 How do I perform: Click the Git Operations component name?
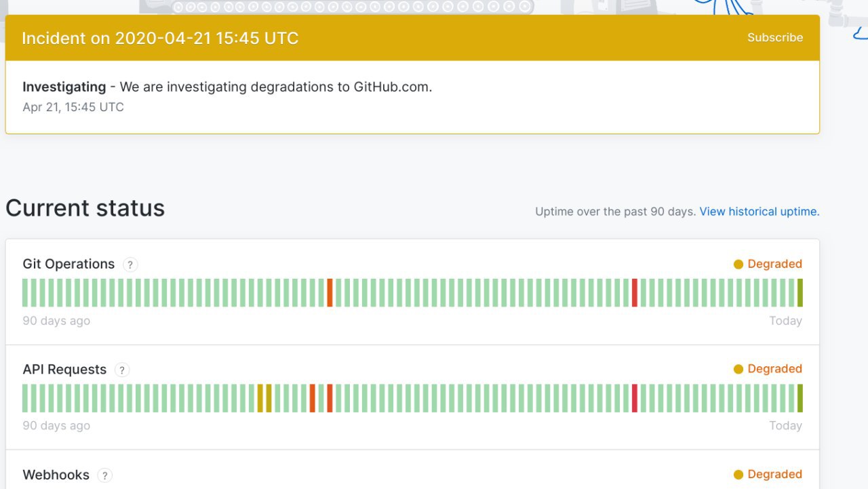(68, 264)
